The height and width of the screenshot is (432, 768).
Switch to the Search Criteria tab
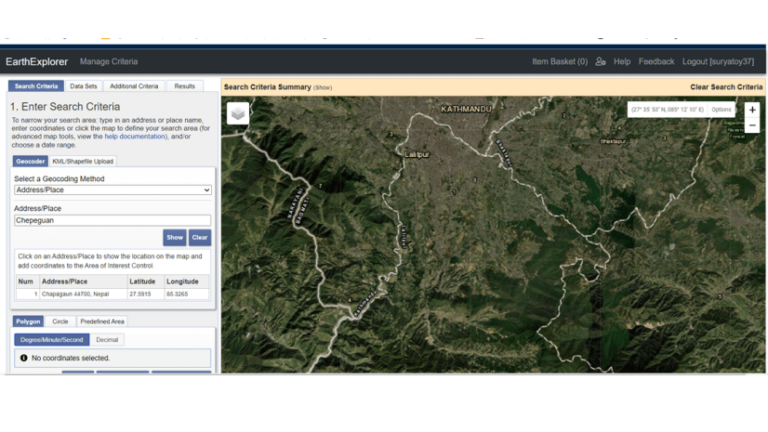tap(36, 86)
